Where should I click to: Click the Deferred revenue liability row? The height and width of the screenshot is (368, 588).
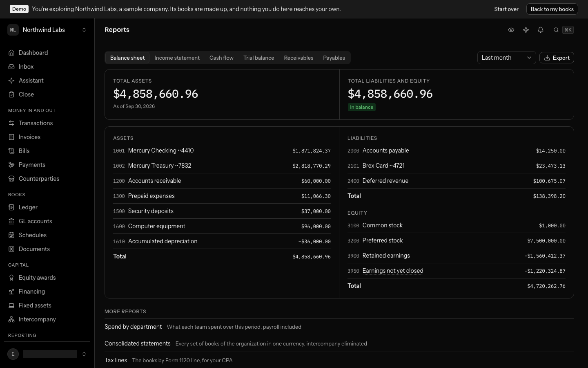click(x=457, y=181)
